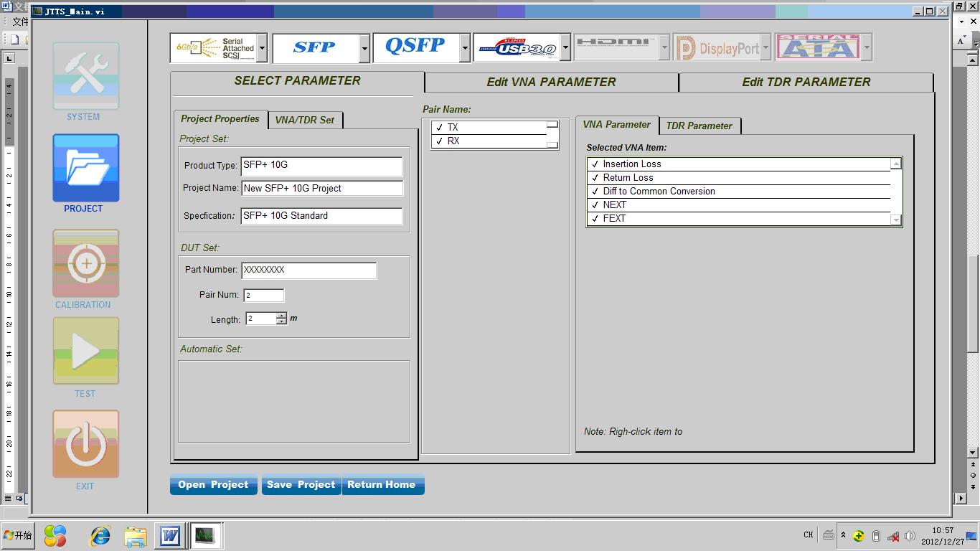Open the CALIBRATION target icon
This screenshot has width=980, height=551.
pos(85,263)
